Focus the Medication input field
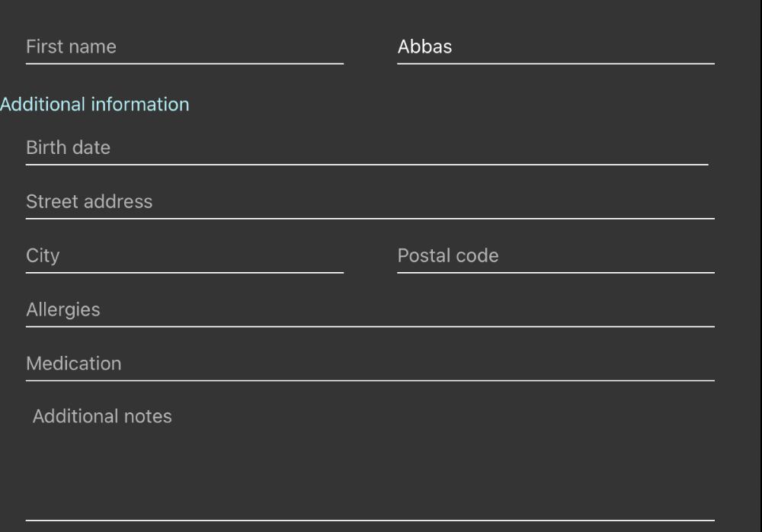 [x=370, y=364]
